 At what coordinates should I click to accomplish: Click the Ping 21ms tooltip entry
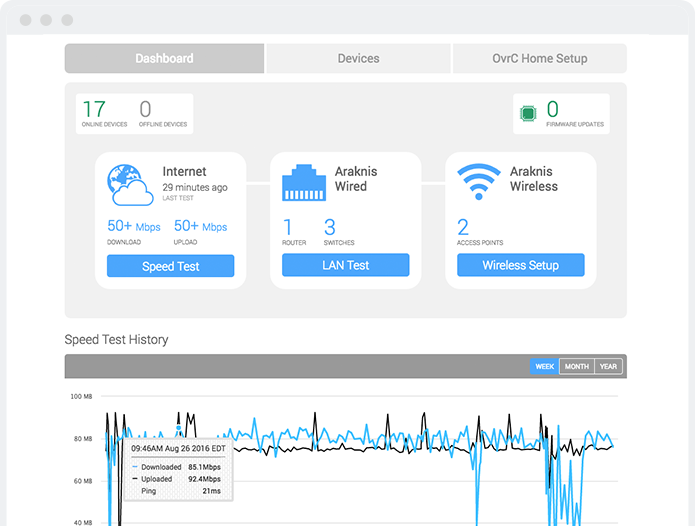click(x=180, y=491)
